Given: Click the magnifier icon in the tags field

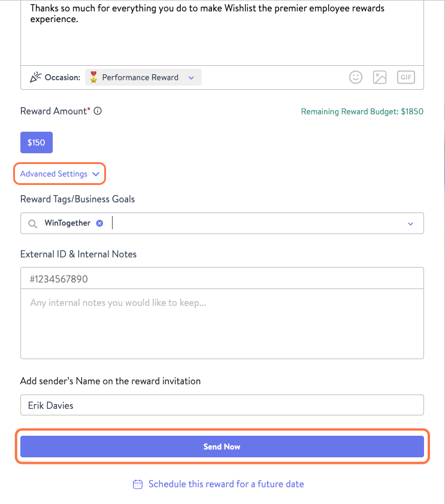Looking at the screenshot, I should [x=33, y=223].
